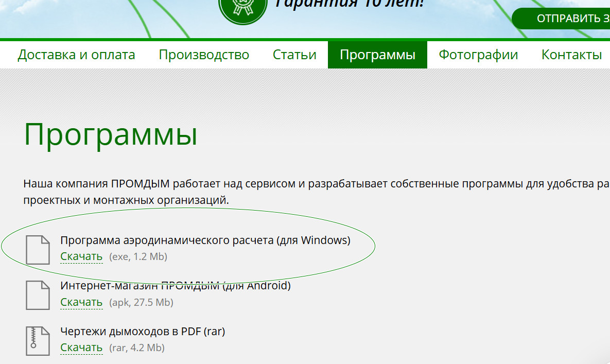Click title Программа аэродинамического расчета (для Windows)
This screenshot has height=364, width=610.
205,240
